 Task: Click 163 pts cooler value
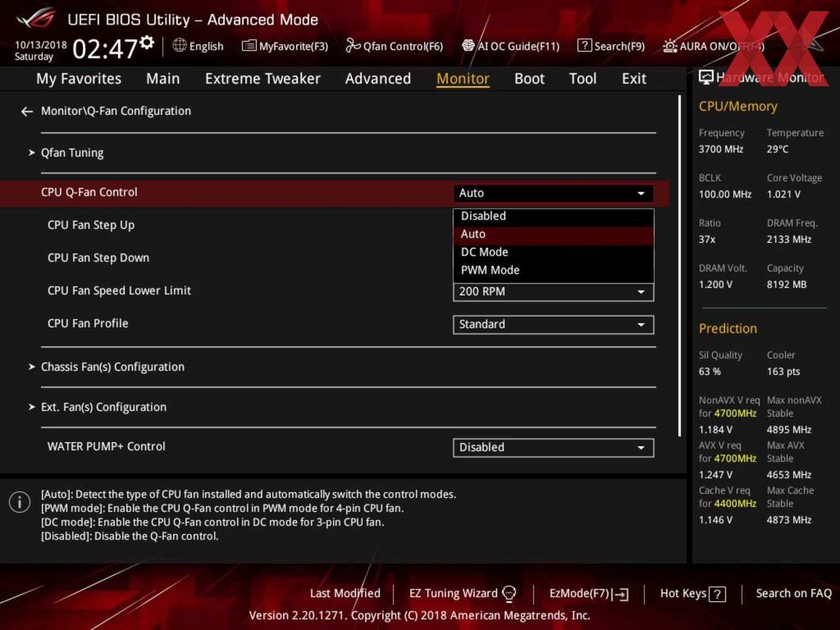[x=783, y=371]
